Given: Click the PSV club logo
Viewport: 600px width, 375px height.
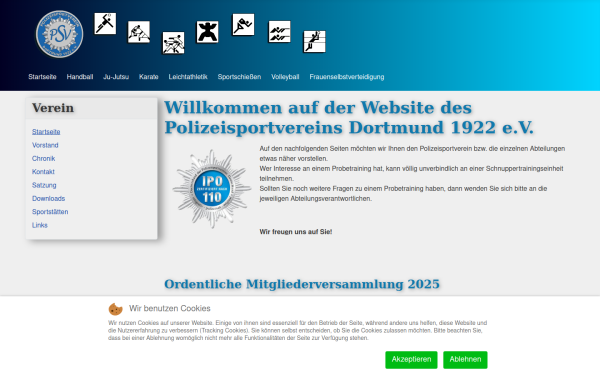Looking at the screenshot, I should coord(59,34).
